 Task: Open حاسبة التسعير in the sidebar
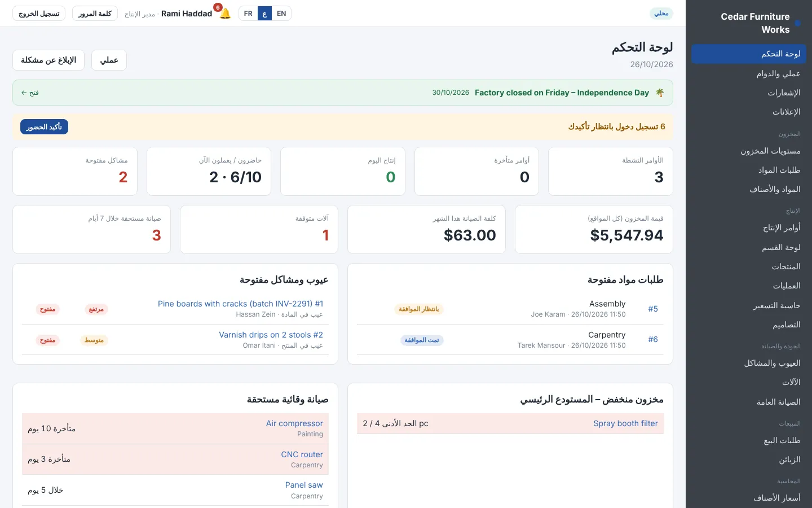coord(748,305)
